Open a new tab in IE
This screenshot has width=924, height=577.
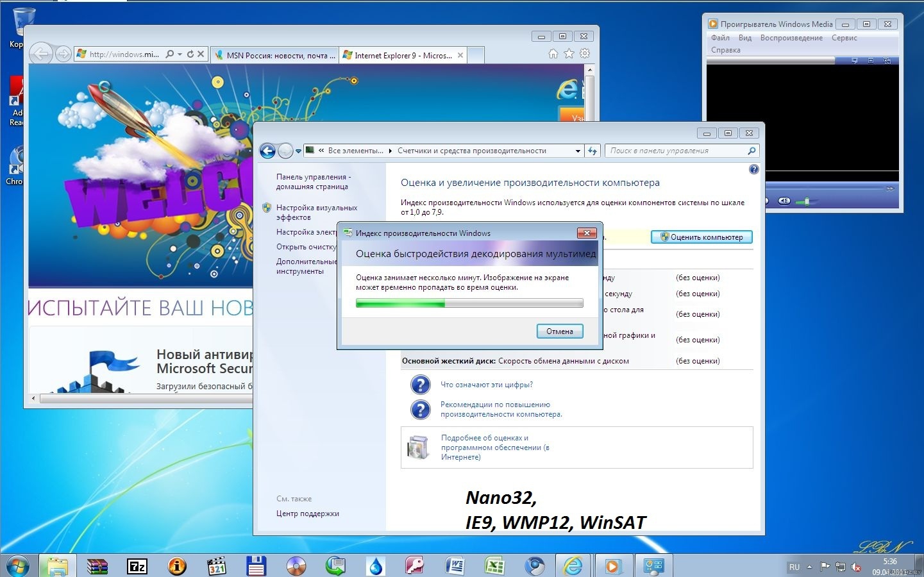[476, 55]
